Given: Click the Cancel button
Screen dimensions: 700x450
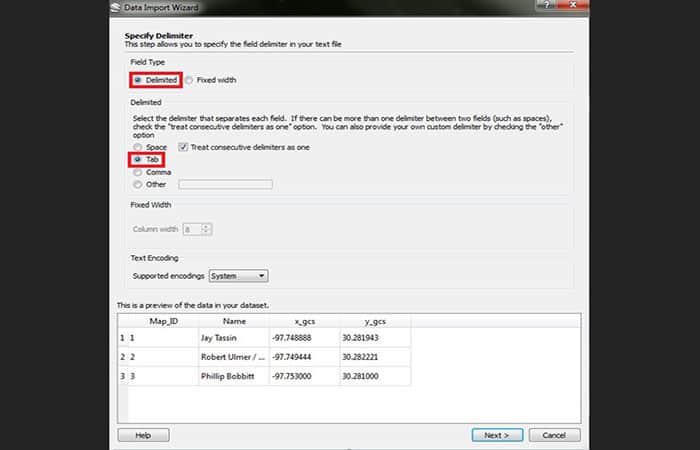Looking at the screenshot, I should (x=554, y=435).
